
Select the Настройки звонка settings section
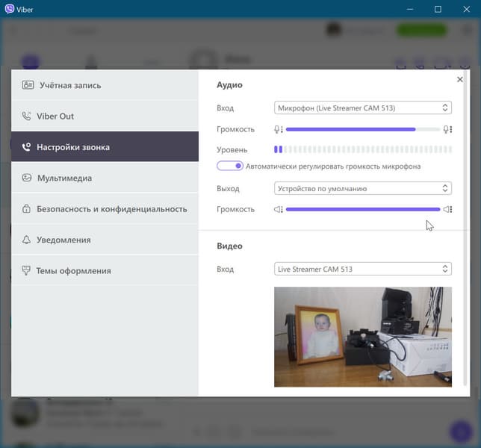tap(105, 147)
